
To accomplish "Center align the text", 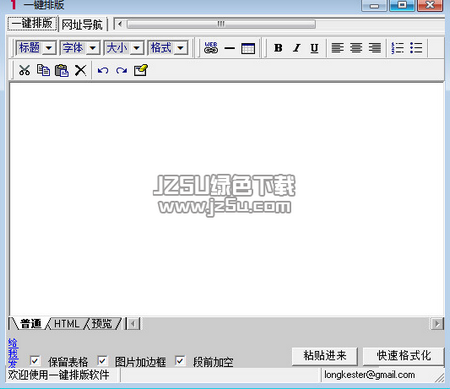I will coord(356,48).
